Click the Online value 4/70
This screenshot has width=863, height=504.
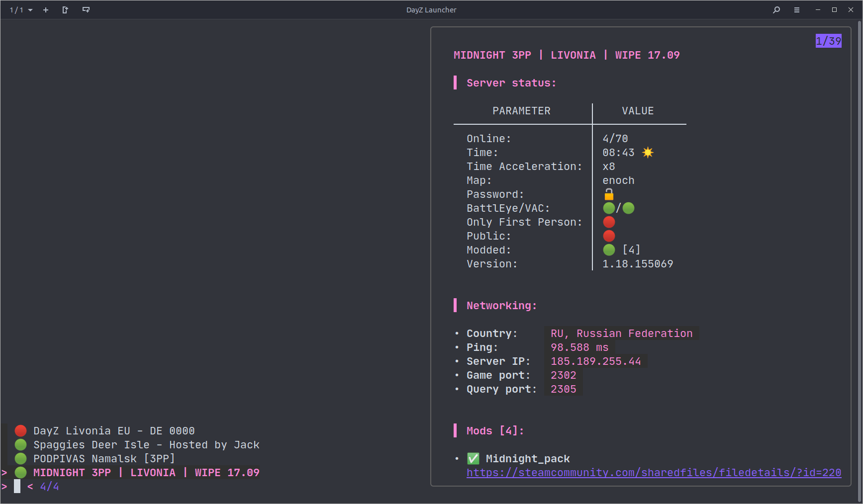(x=615, y=139)
